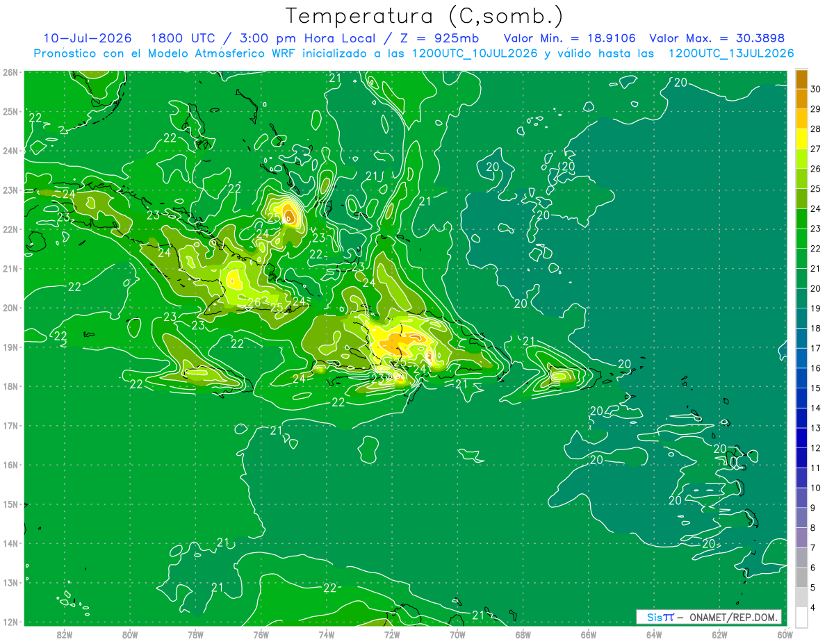Click the latitude axis label "20N"
The width and height of the screenshot is (834, 644).
point(10,308)
